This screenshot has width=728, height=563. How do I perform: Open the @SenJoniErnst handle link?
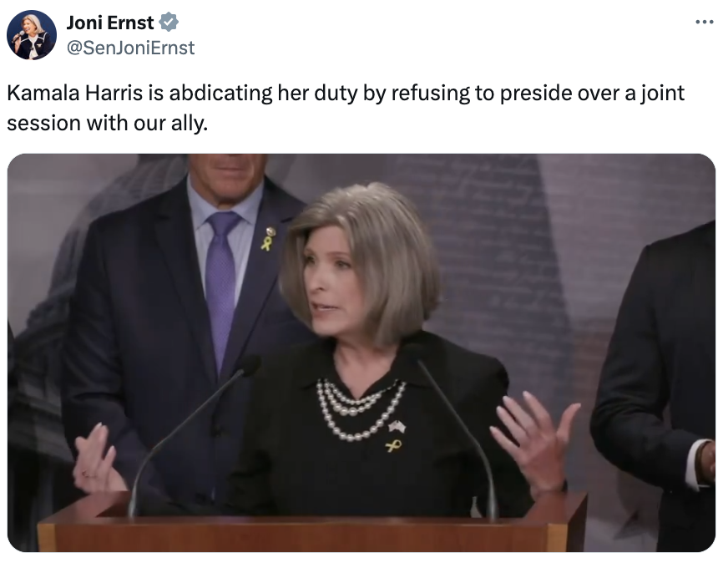131,48
